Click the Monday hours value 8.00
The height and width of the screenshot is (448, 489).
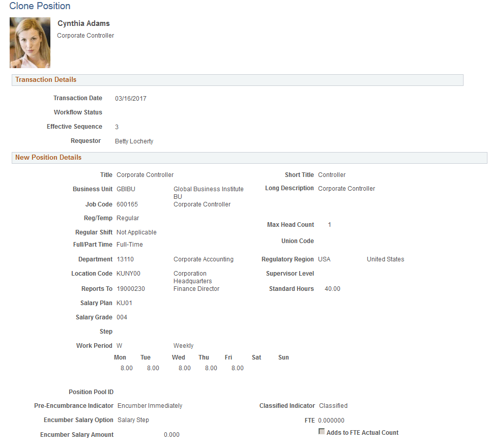click(x=126, y=368)
